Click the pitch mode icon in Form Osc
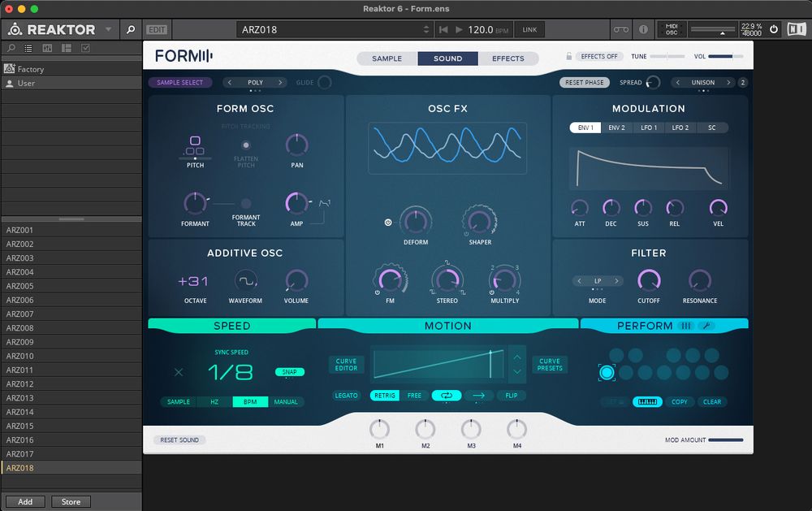Image resolution: width=812 pixels, height=511 pixels. (x=195, y=146)
